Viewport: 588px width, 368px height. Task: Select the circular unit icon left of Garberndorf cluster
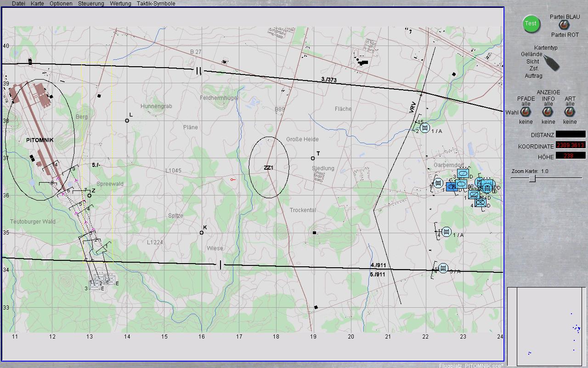click(x=438, y=183)
